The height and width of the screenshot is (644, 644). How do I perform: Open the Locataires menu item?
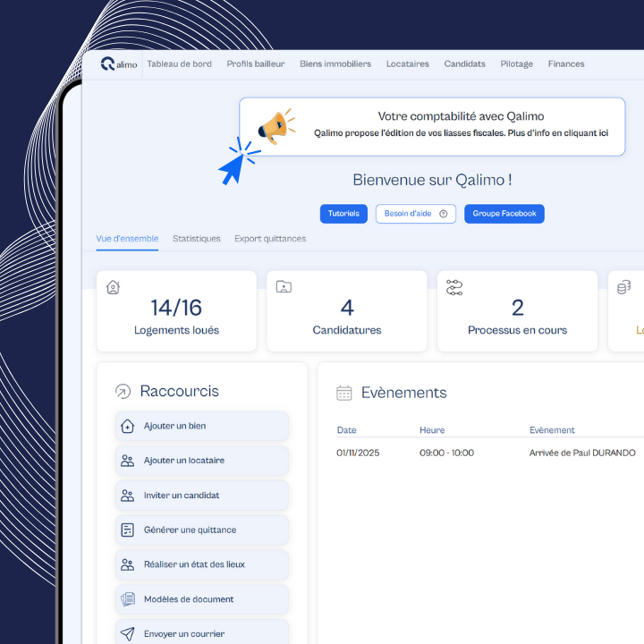coord(407,64)
